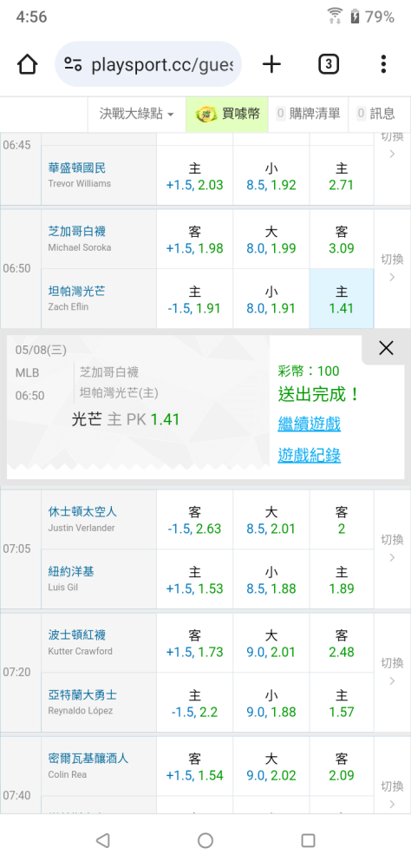Click the 繼續遊戲 link
Viewport: 411px width, 868px height.
pyautogui.click(x=310, y=424)
